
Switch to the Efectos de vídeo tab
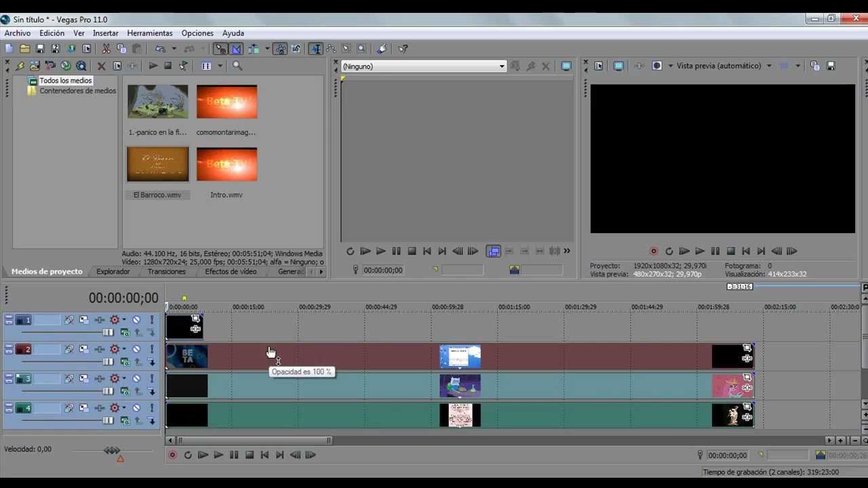[x=231, y=272]
